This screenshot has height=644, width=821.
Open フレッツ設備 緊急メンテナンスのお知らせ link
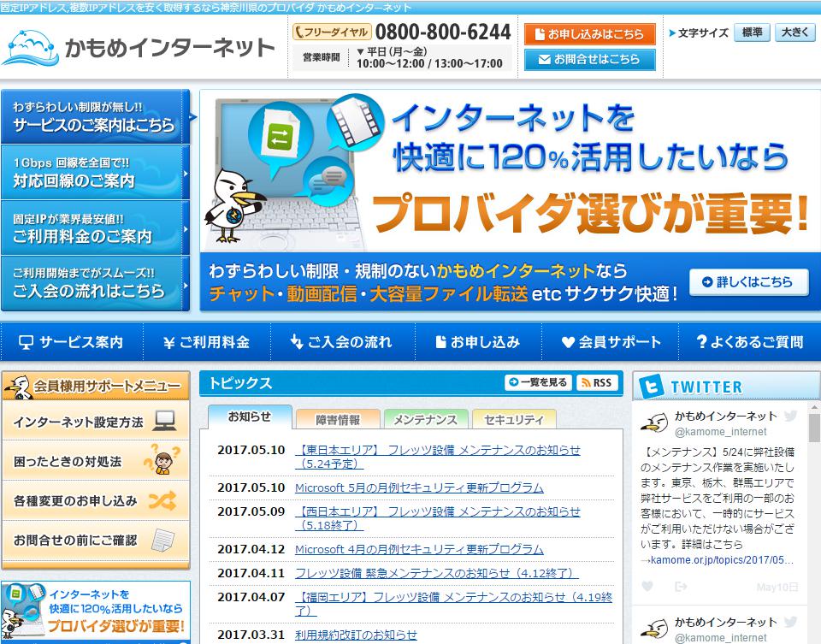click(x=437, y=573)
